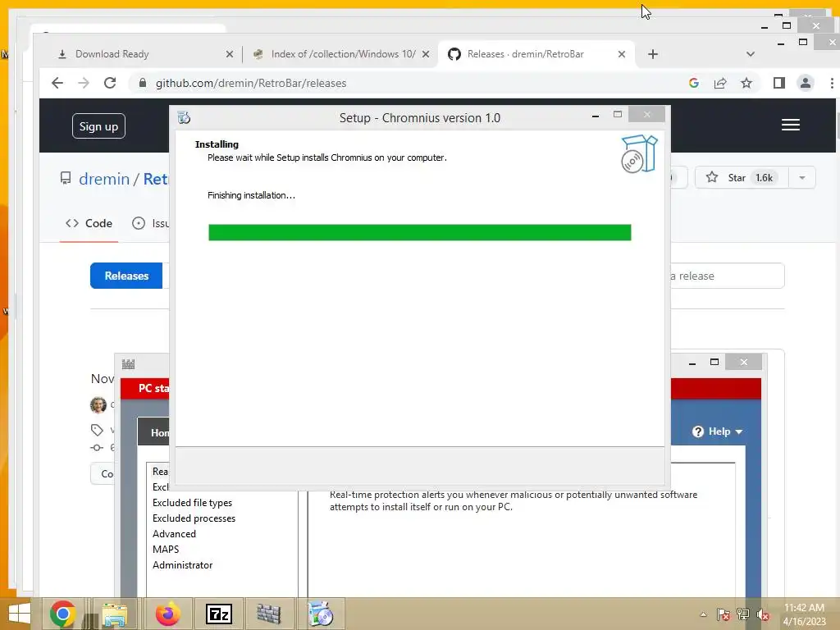Viewport: 840px width, 630px height.
Task: Click the release author avatar
Action: point(98,405)
